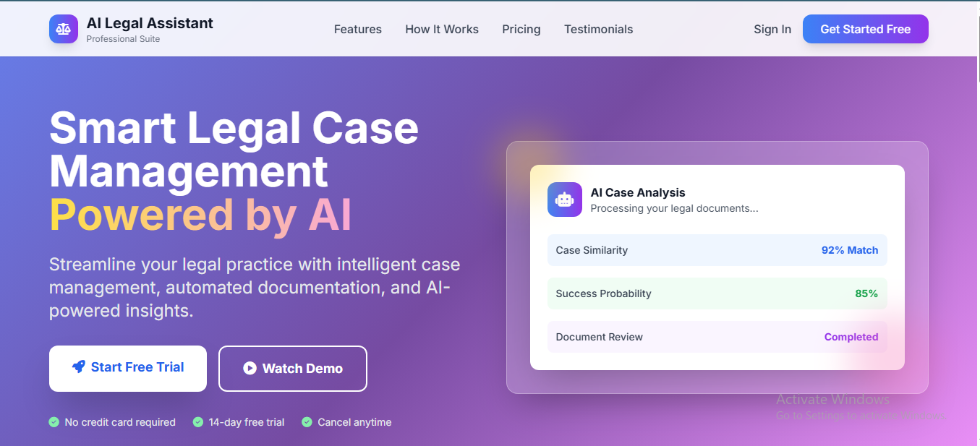Click the AI Legal Assistant scales logo icon
The width and height of the screenshot is (980, 446).
[x=64, y=28]
